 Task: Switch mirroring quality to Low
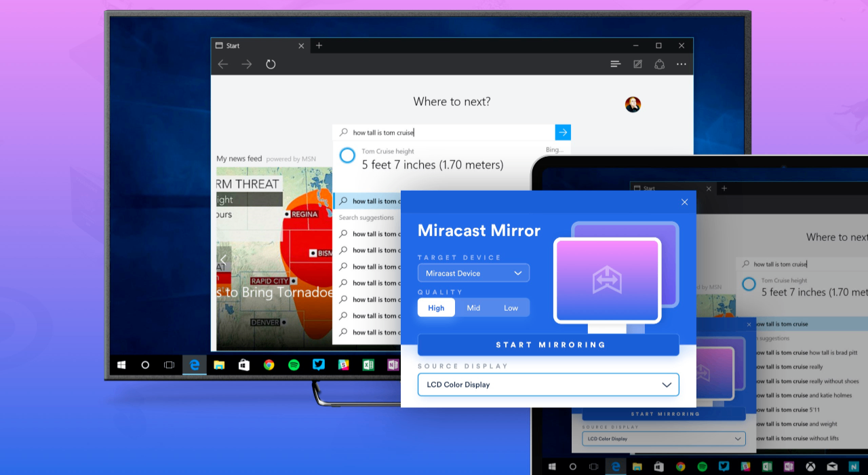click(511, 308)
